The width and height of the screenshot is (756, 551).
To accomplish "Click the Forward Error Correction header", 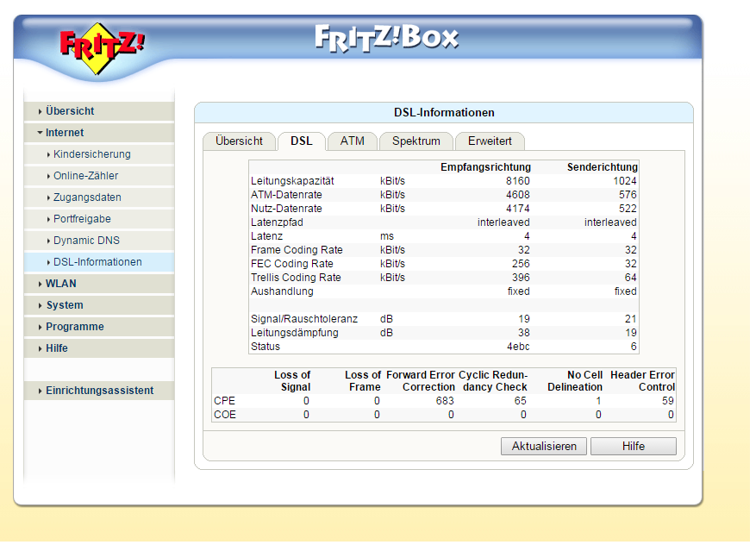I will point(421,381).
